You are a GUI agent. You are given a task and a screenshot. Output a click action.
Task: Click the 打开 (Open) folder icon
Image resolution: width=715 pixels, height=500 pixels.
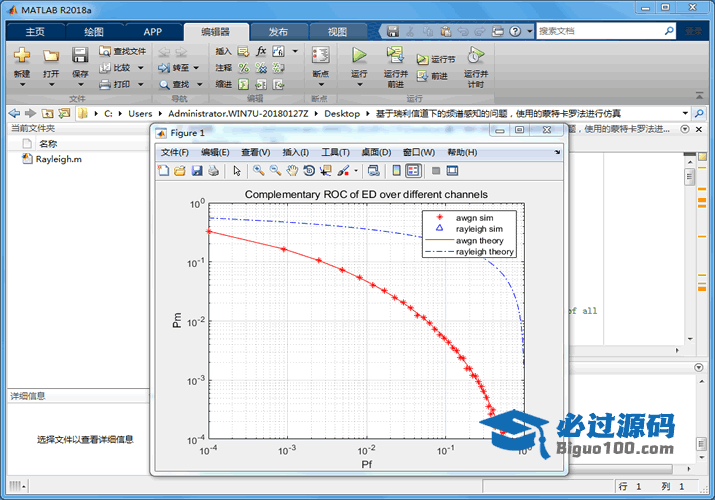pyautogui.click(x=51, y=56)
